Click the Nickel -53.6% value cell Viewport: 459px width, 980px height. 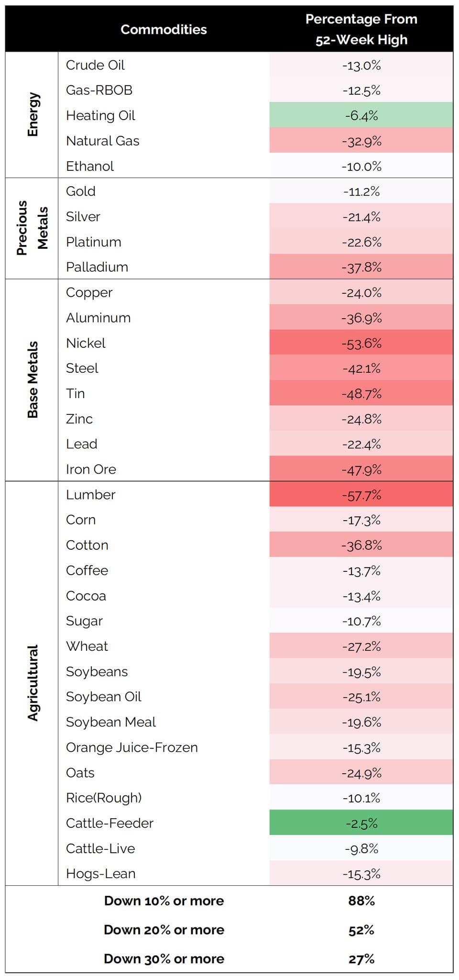coord(361,343)
